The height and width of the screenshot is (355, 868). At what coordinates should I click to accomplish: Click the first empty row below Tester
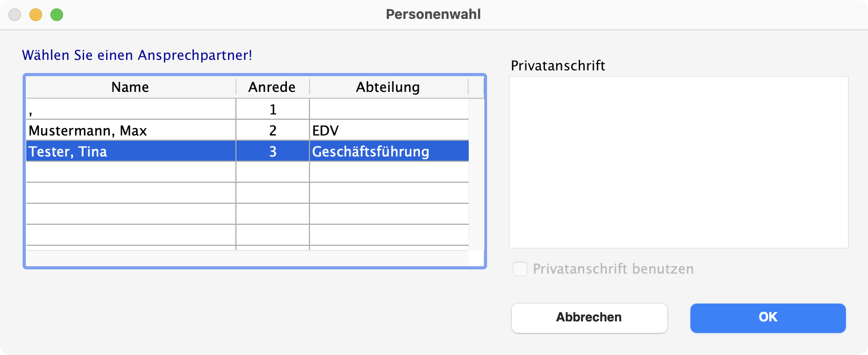pos(130,172)
